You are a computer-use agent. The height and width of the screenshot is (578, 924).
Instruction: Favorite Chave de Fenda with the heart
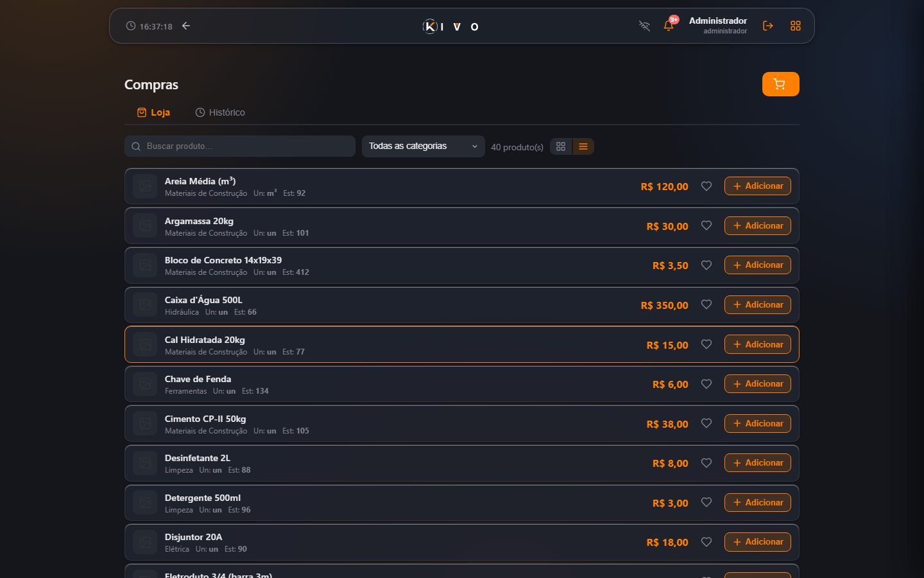(x=706, y=384)
